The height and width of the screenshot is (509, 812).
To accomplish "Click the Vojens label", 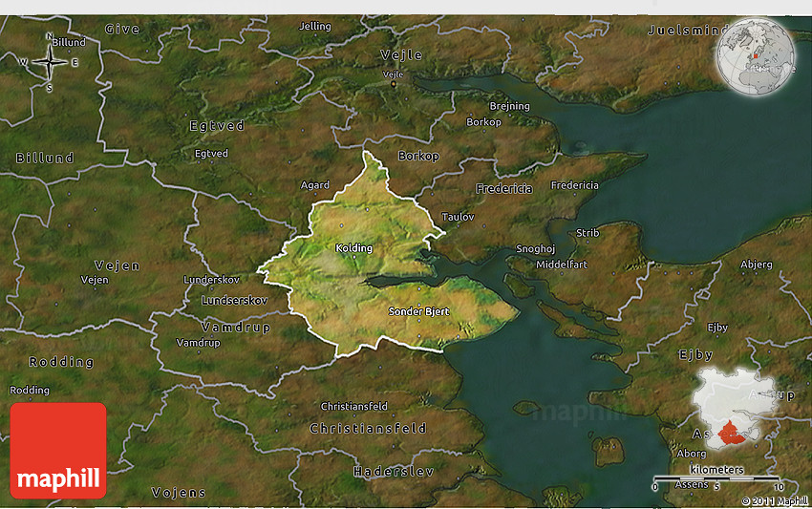I will (x=179, y=493).
